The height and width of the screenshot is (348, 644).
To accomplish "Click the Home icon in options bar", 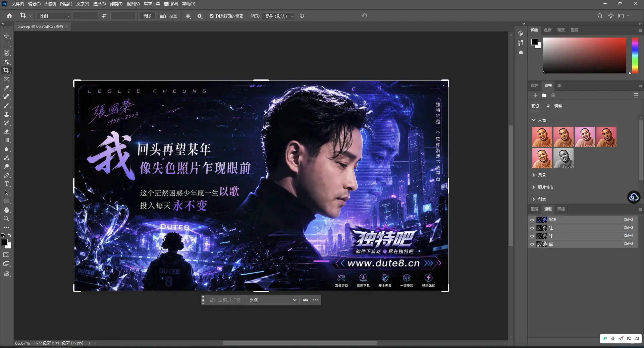I will point(9,16).
